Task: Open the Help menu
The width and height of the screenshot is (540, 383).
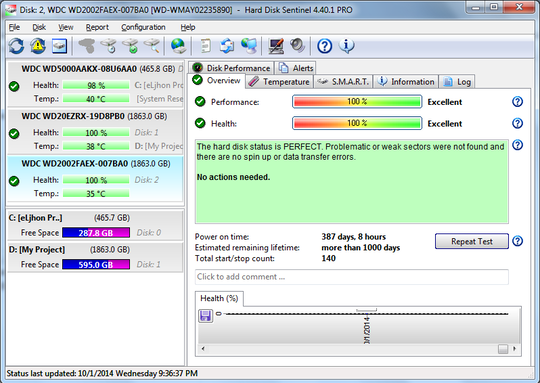Action: [x=188, y=27]
